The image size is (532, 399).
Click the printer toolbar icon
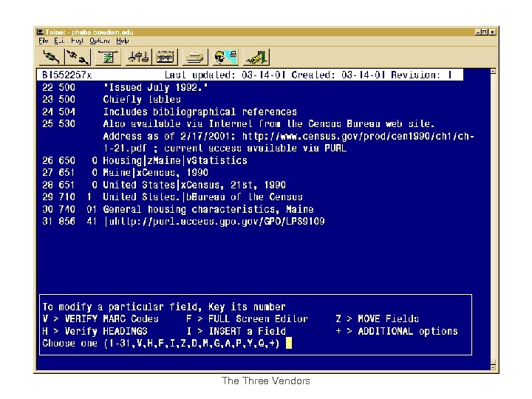tap(195, 57)
